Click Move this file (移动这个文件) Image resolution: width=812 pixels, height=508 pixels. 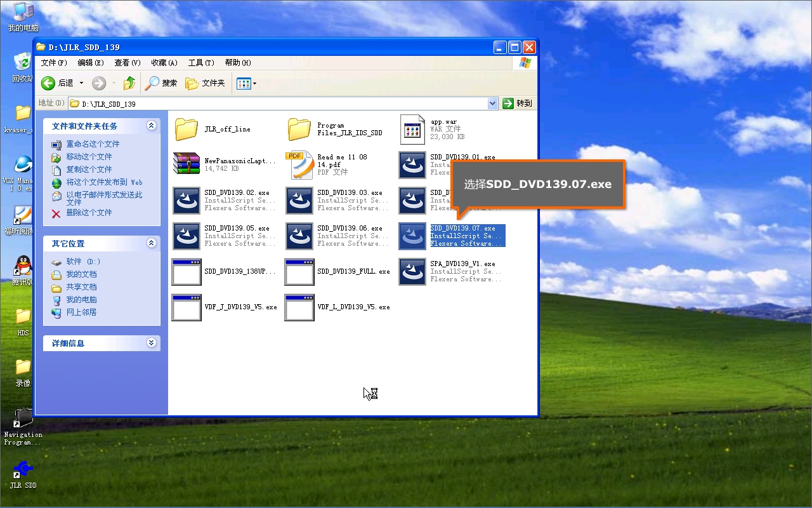tap(89, 157)
